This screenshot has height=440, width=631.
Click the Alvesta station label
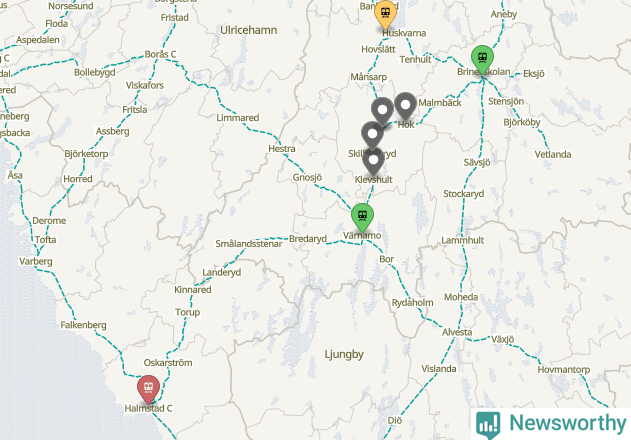[457, 332]
